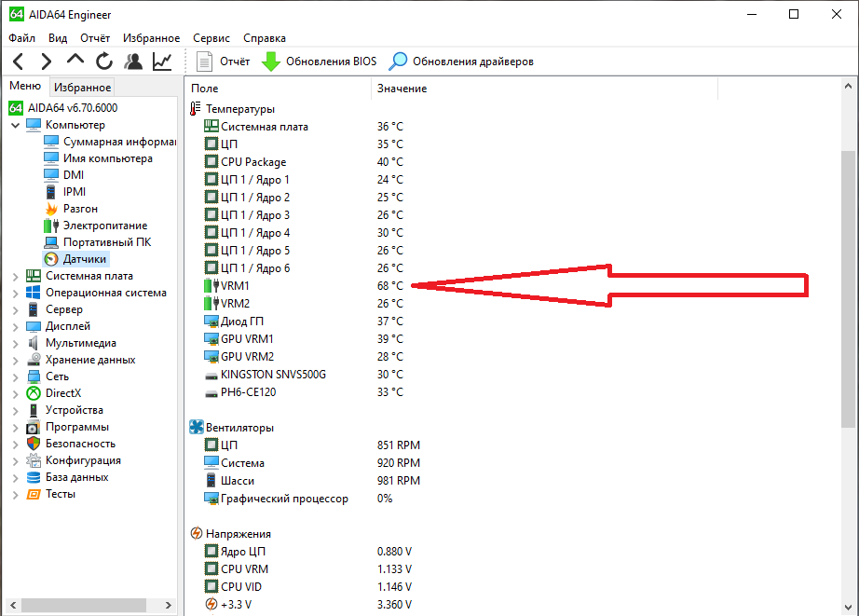This screenshot has width=859, height=616.
Task: Click the Напряжения voltage group icon
Action: (x=197, y=533)
